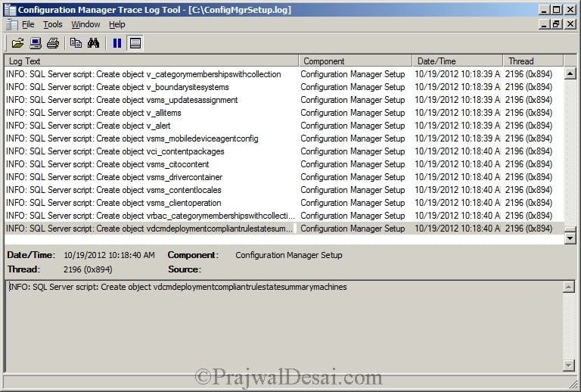
Task: Restore the inner log document window
Action: point(556,24)
